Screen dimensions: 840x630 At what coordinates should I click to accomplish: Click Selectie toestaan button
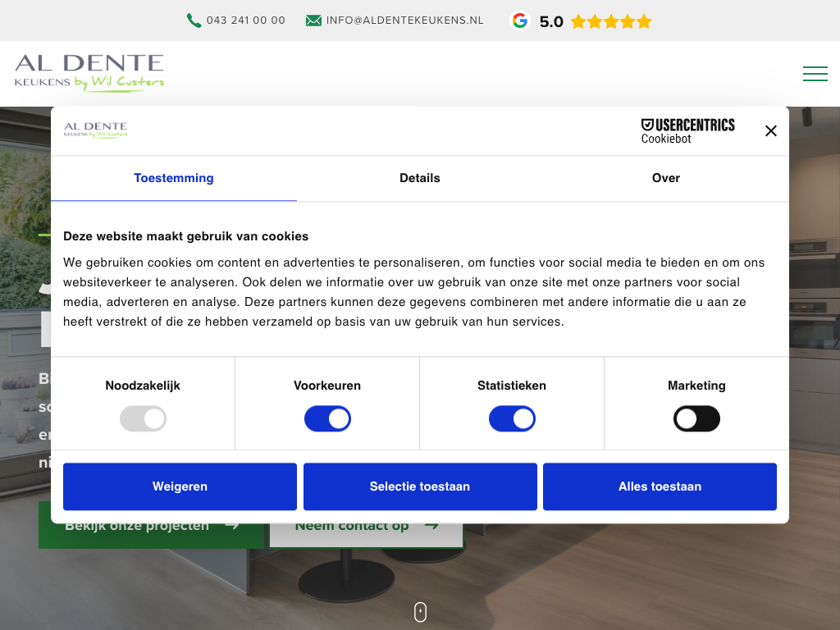tap(420, 486)
